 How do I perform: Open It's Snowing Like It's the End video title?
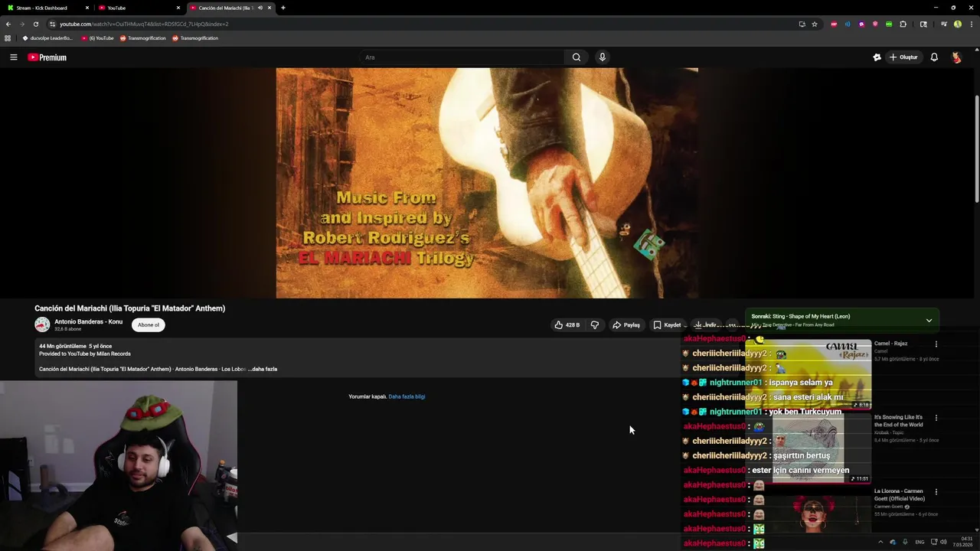(899, 421)
